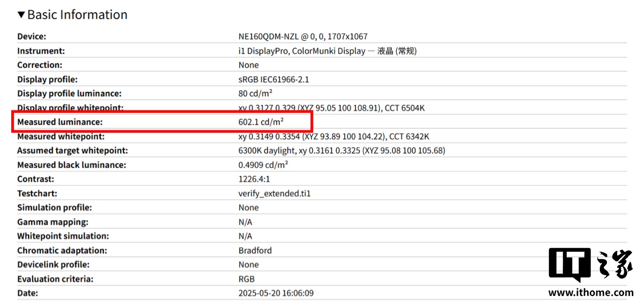Click the 1226.4:1 contrast value
Image resolution: width=644 pixels, height=305 pixels.
(255, 179)
